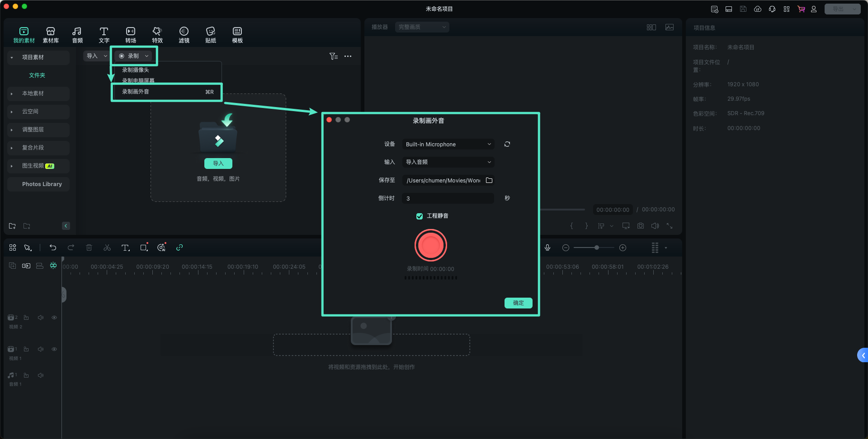Open the Built-in Microphone device dropdown

448,144
